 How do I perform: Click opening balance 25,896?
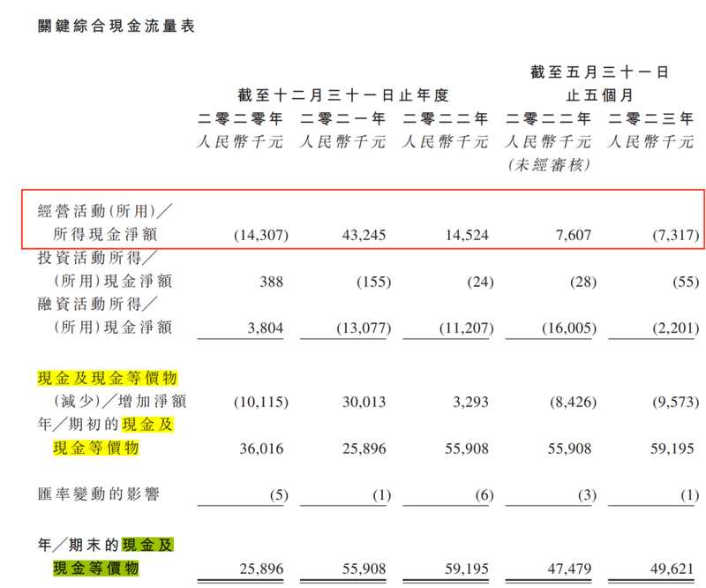pyautogui.click(x=364, y=449)
